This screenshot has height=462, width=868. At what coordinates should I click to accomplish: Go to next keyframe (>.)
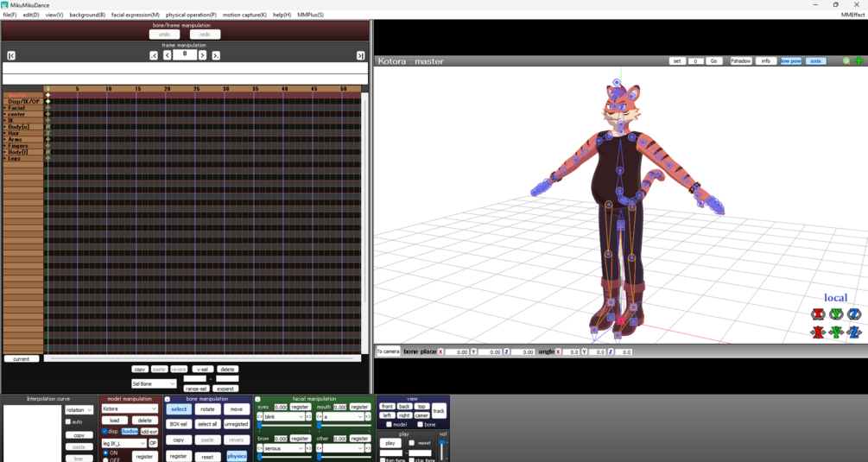tap(216, 55)
